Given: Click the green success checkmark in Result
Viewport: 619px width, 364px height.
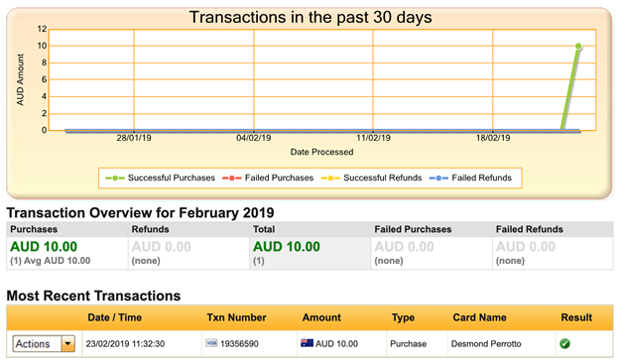Looking at the screenshot, I should [564, 343].
